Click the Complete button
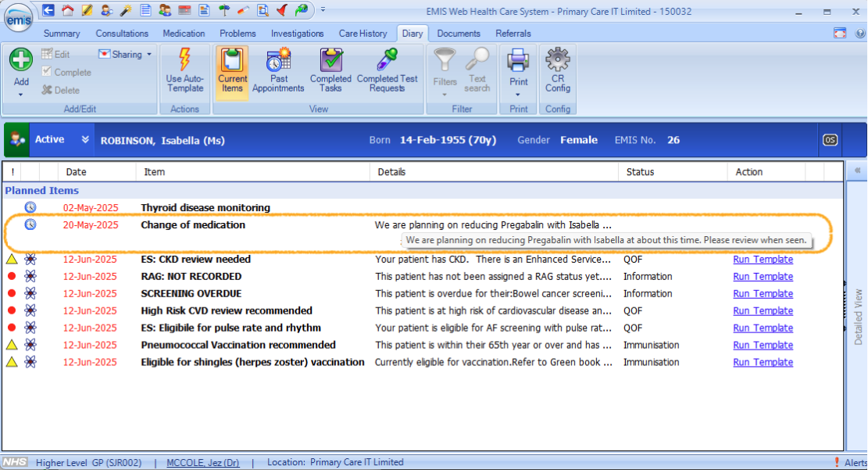This screenshot has height=470, width=868. pos(66,72)
